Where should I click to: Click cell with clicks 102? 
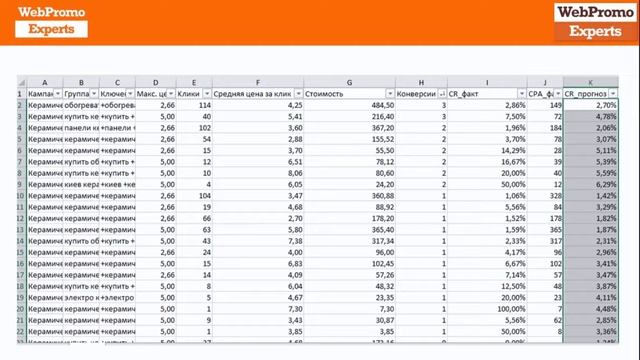(x=194, y=128)
